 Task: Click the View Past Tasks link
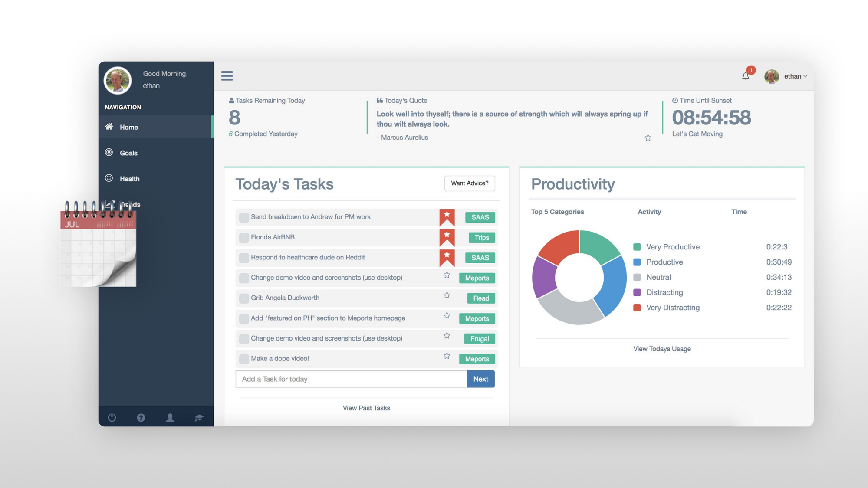point(366,408)
